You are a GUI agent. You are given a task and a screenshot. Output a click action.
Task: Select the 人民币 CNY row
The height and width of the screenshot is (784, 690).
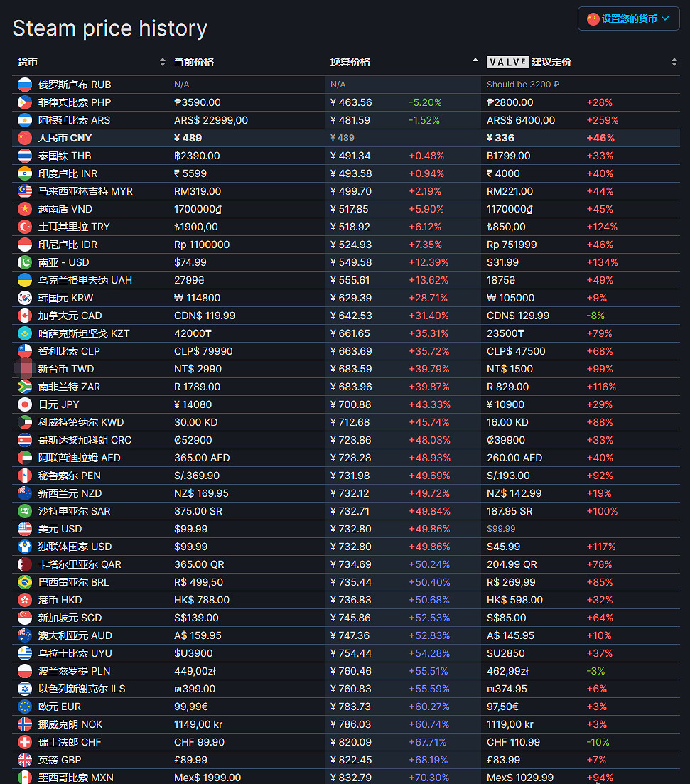(x=65, y=138)
